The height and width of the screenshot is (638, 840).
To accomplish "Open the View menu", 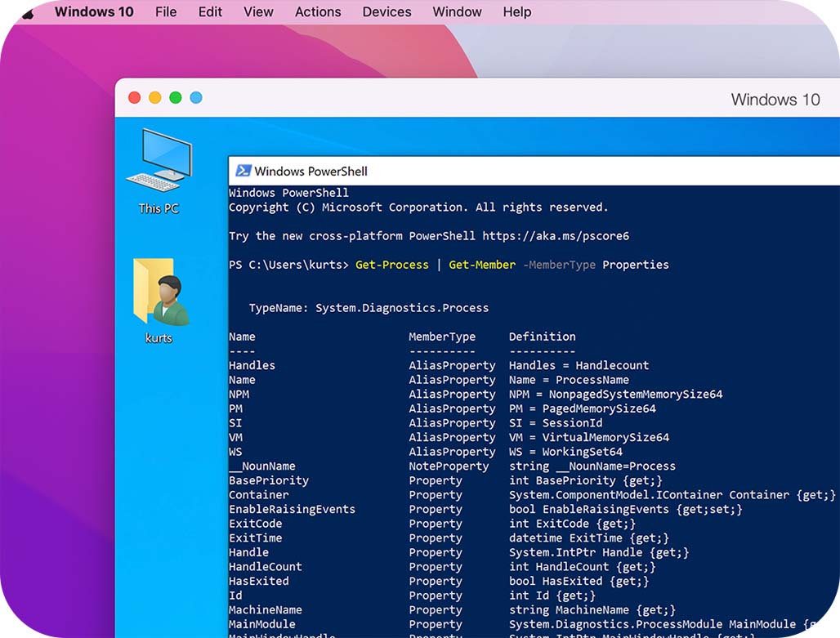I will 258,11.
